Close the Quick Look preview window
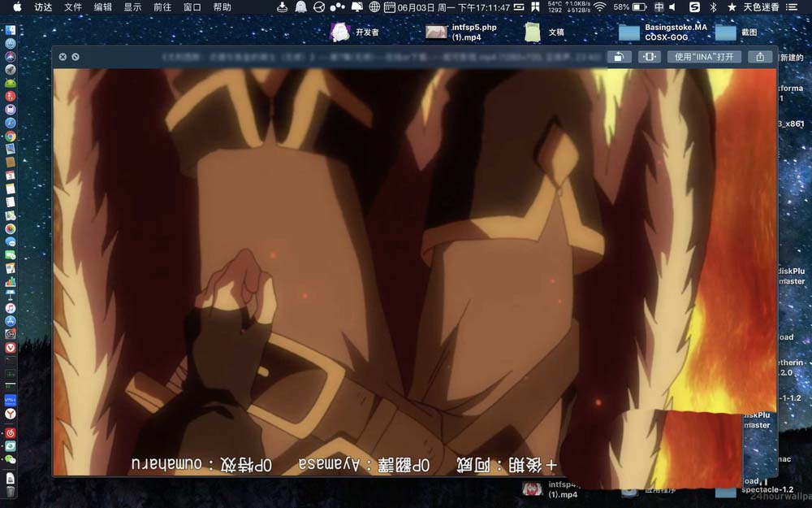Viewport: 812px width, 508px height. tap(63, 57)
